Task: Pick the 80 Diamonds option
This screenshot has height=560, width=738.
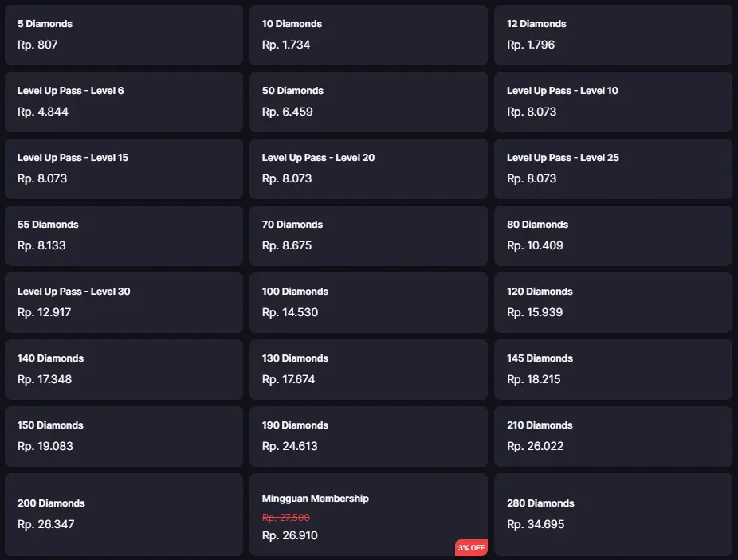Action: pos(614,235)
